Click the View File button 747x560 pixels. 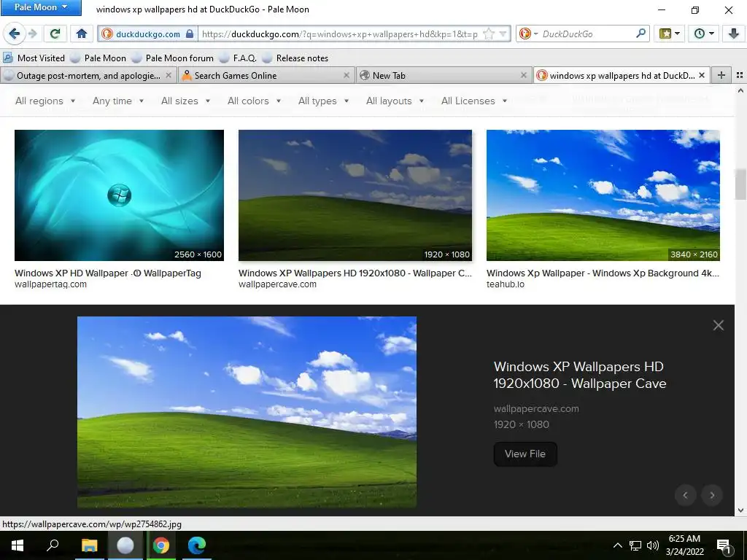click(x=525, y=454)
